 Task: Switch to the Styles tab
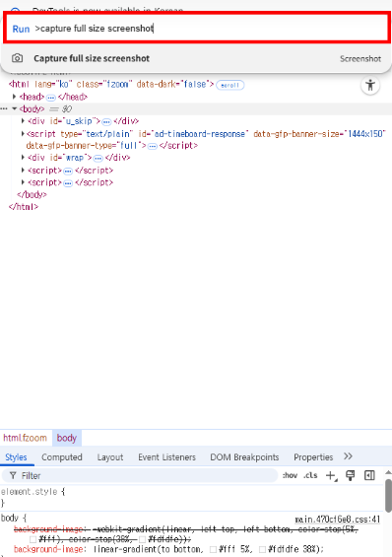click(x=16, y=457)
